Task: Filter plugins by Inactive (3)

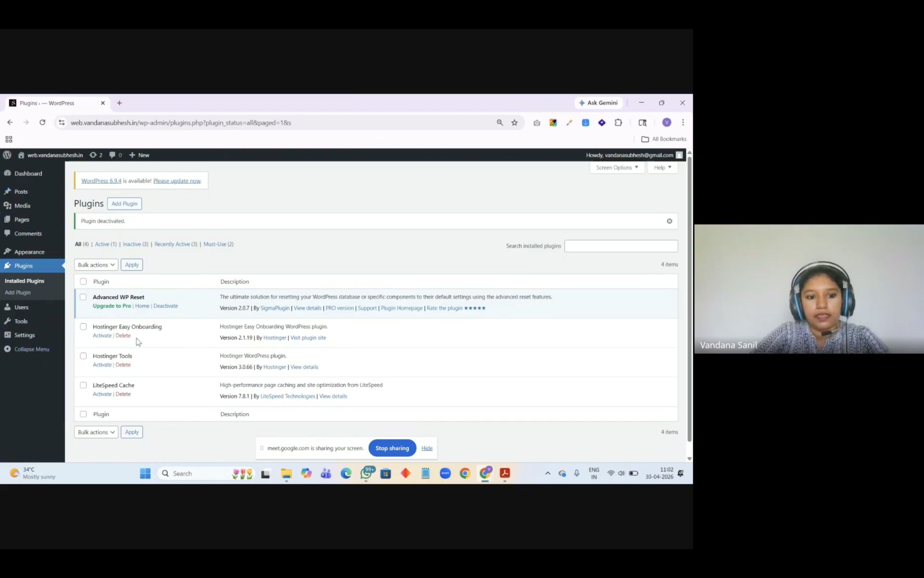Action: pos(136,244)
